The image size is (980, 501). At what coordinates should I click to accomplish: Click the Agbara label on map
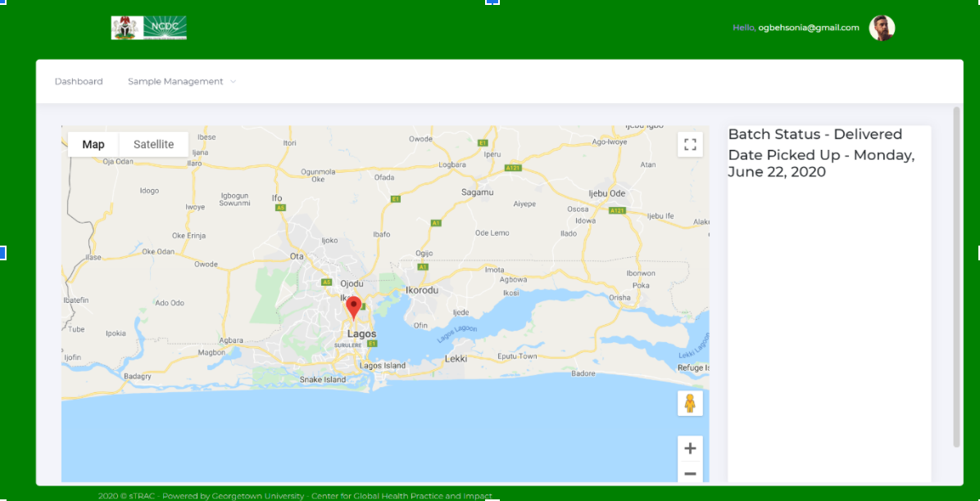pos(231,341)
